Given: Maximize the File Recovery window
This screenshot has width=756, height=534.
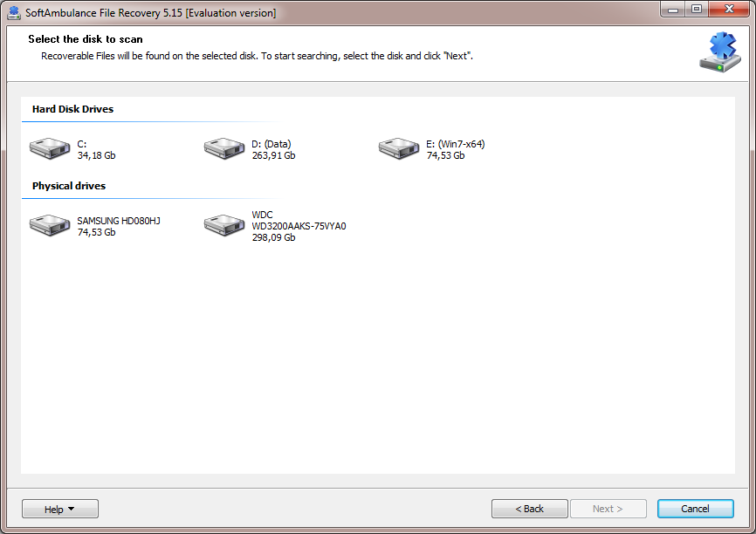Looking at the screenshot, I should pos(697,9).
